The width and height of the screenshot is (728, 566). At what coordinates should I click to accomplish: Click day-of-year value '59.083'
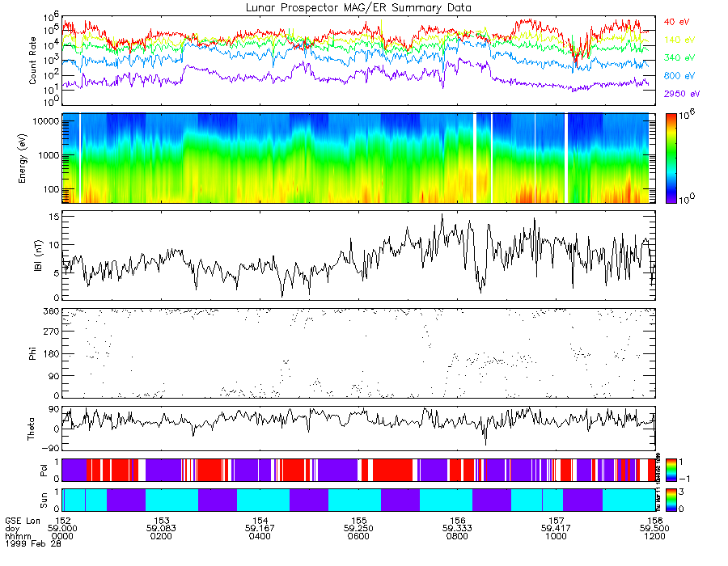(161, 529)
